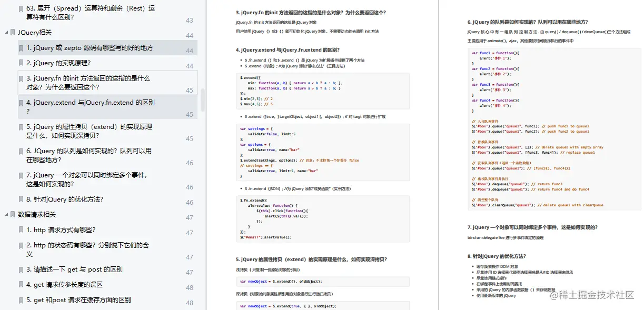This screenshot has width=644, height=310.
Task: Click the '$.fn.extend({ alertvalue' code block
Action: (x=323, y=219)
